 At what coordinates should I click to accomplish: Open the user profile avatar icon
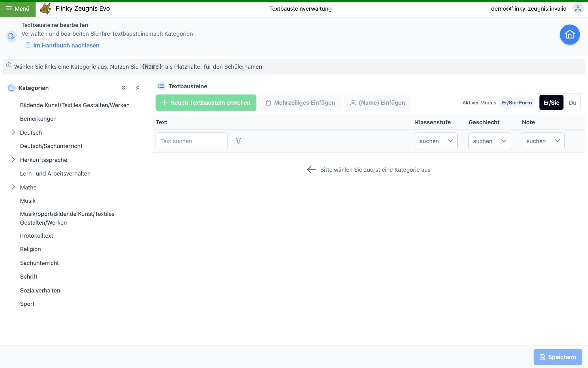pyautogui.click(x=578, y=8)
